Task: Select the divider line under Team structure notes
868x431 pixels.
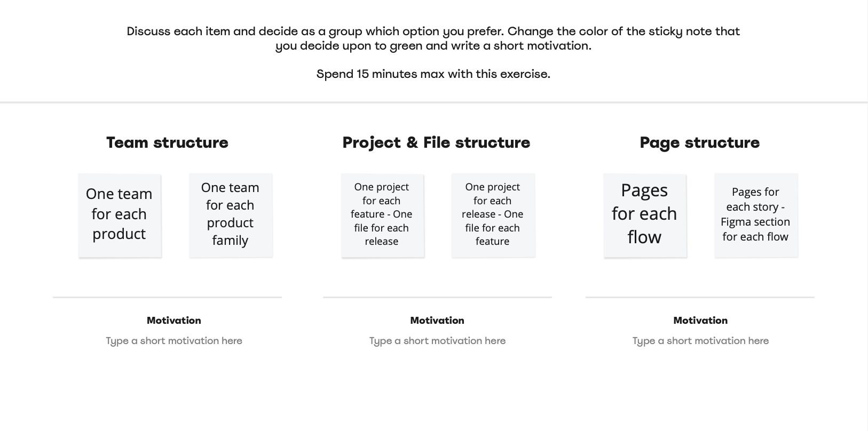Action: coord(167,297)
